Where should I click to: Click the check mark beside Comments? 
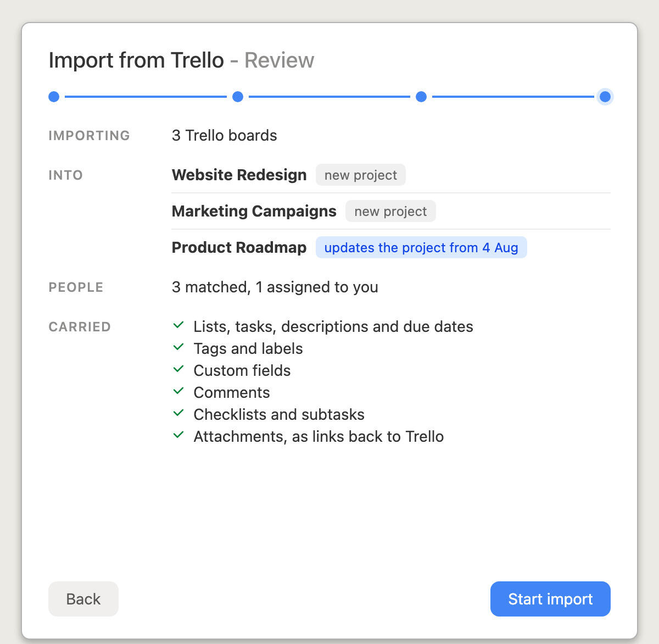(178, 391)
